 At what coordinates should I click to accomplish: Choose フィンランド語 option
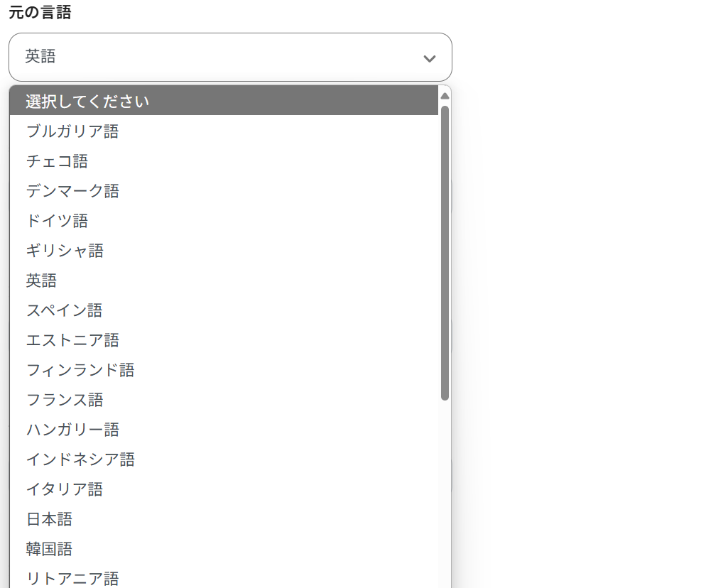(224, 370)
